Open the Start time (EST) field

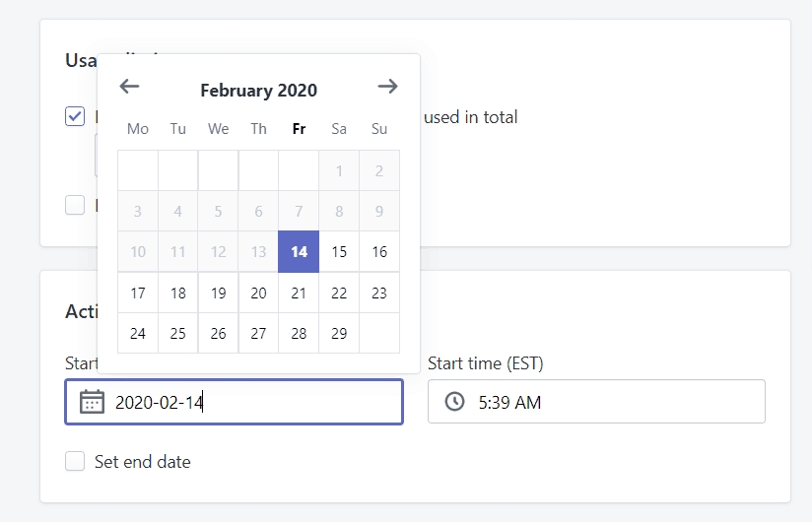click(x=596, y=402)
